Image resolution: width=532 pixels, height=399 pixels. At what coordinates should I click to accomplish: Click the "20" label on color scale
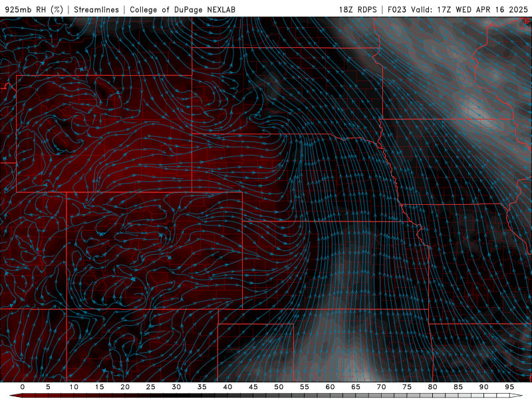[x=125, y=387]
